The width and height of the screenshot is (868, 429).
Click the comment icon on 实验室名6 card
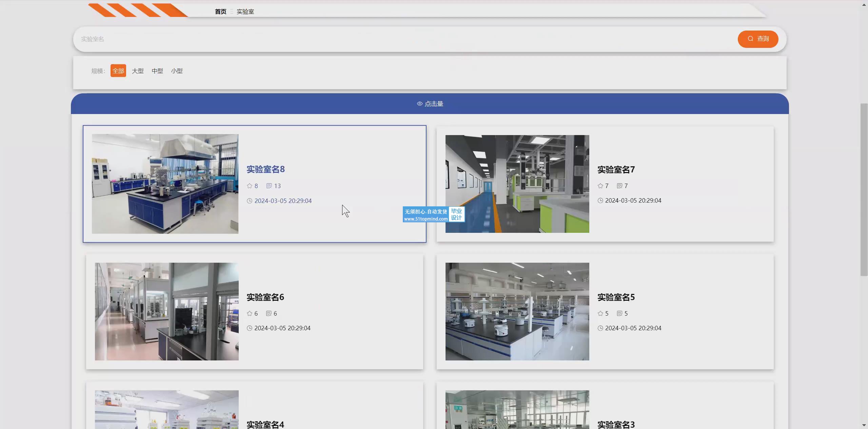pyautogui.click(x=269, y=314)
